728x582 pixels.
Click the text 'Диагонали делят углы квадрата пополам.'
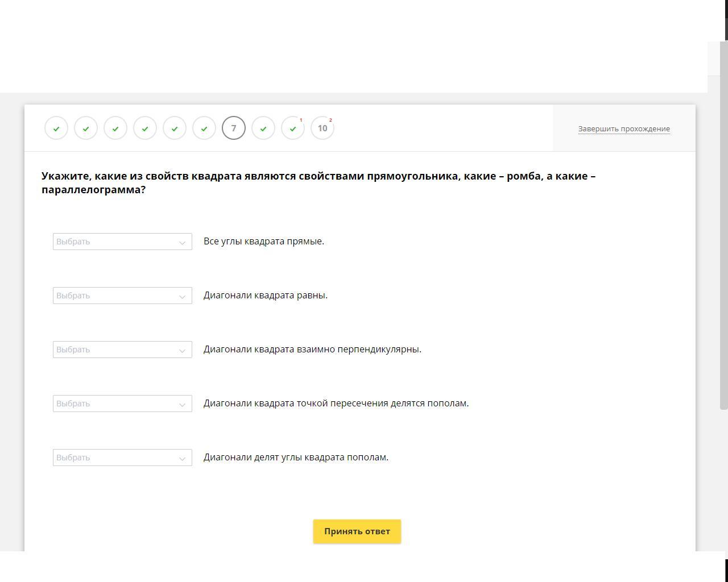click(296, 458)
